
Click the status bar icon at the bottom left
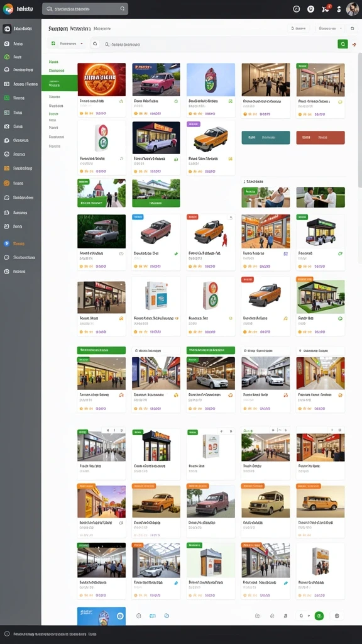7,634
